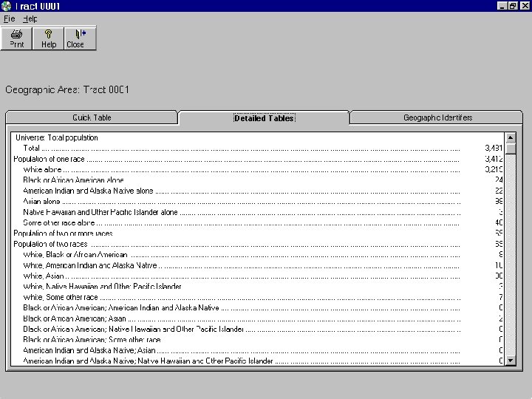The width and height of the screenshot is (532, 399).
Task: Click 'Black or African American; Some other race'
Action: (258, 340)
